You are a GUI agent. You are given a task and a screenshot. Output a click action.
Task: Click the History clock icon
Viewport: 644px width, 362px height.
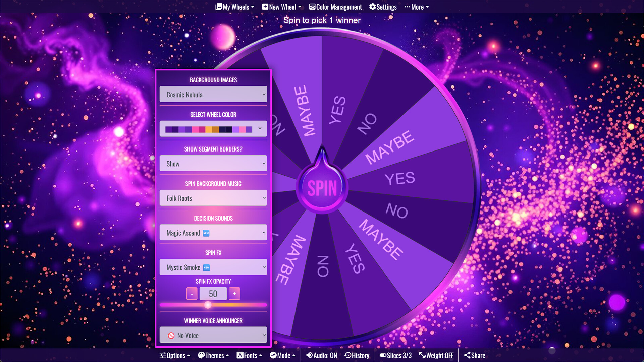(348, 355)
